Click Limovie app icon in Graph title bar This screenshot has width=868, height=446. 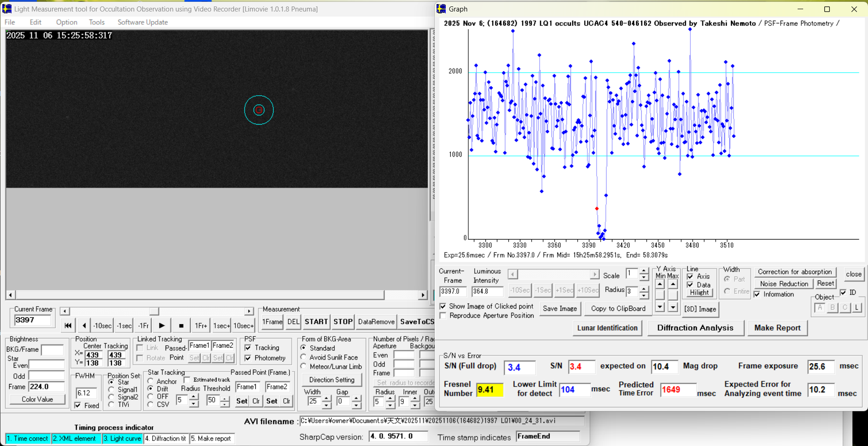point(442,9)
